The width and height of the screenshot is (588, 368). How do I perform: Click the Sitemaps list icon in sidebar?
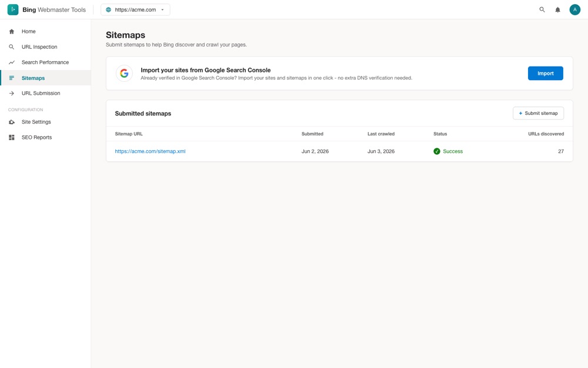(x=12, y=78)
